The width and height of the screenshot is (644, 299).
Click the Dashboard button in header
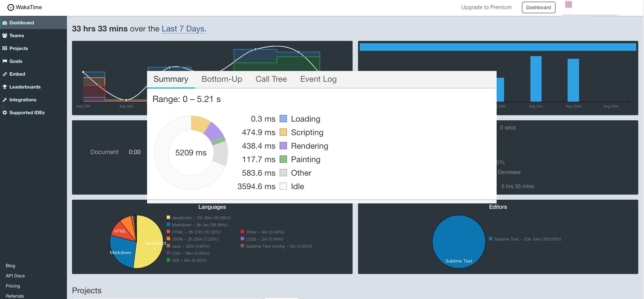(538, 7)
